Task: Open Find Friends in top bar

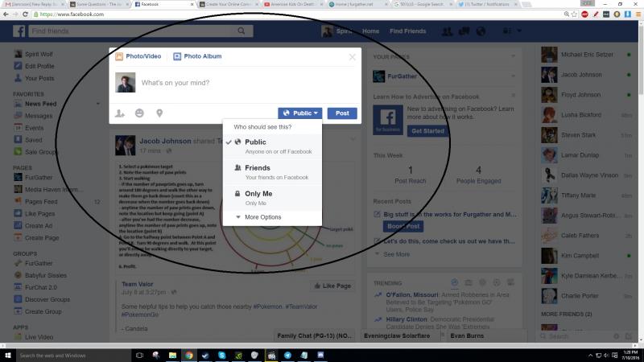Action: (x=407, y=31)
